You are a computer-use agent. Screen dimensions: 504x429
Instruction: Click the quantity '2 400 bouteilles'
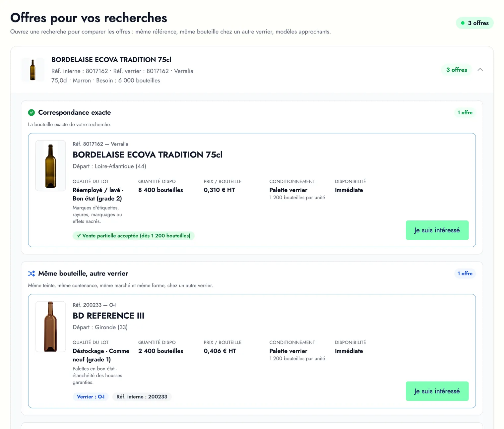[x=160, y=351]
